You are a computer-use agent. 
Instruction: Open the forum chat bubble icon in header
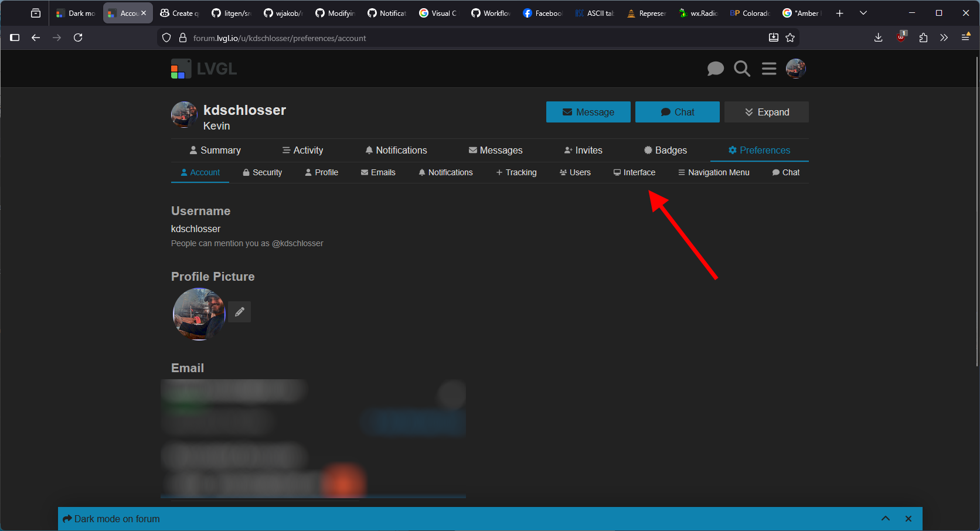tap(715, 69)
